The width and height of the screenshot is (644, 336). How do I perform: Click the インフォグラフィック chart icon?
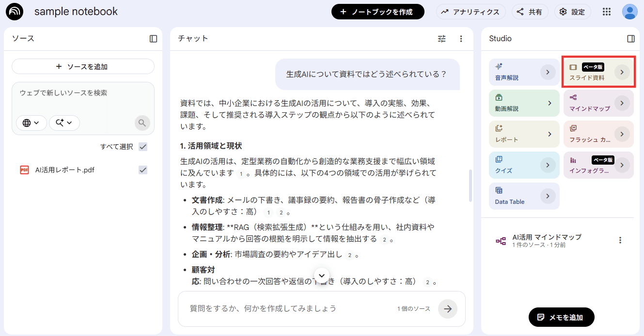[x=573, y=160]
